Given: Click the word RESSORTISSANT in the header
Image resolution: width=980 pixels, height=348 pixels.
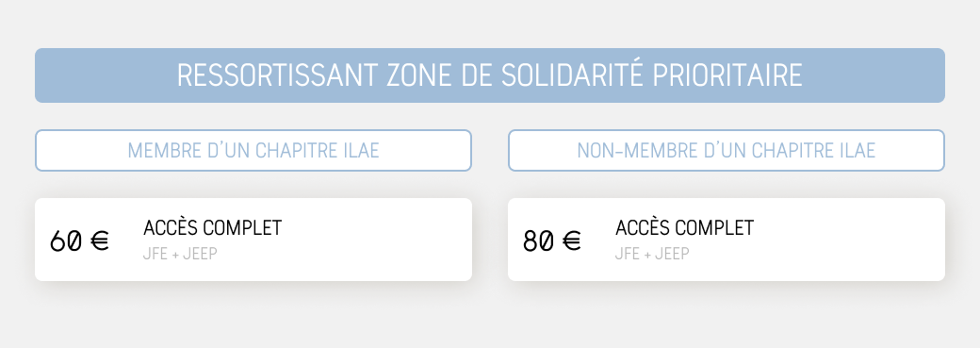Looking at the screenshot, I should click(x=277, y=75).
